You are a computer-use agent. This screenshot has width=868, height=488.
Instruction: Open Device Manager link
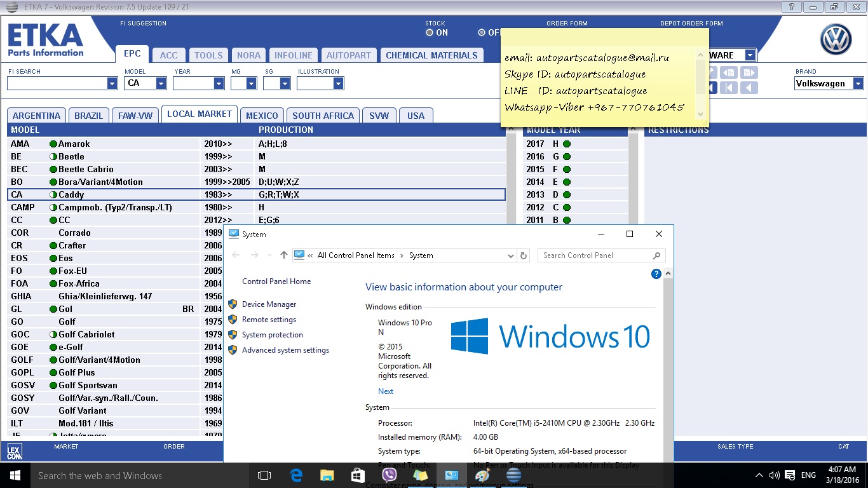coord(269,304)
